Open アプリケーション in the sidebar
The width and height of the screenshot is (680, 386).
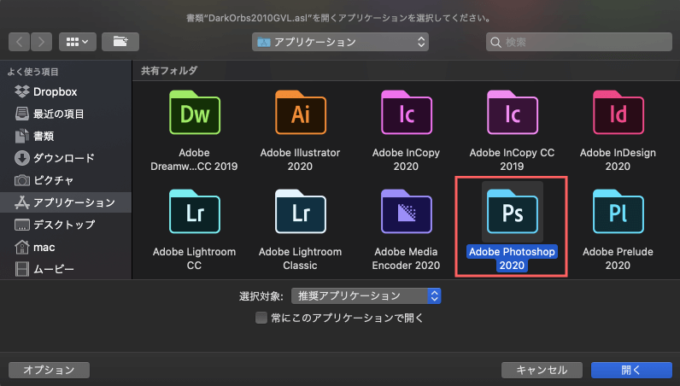point(65,203)
